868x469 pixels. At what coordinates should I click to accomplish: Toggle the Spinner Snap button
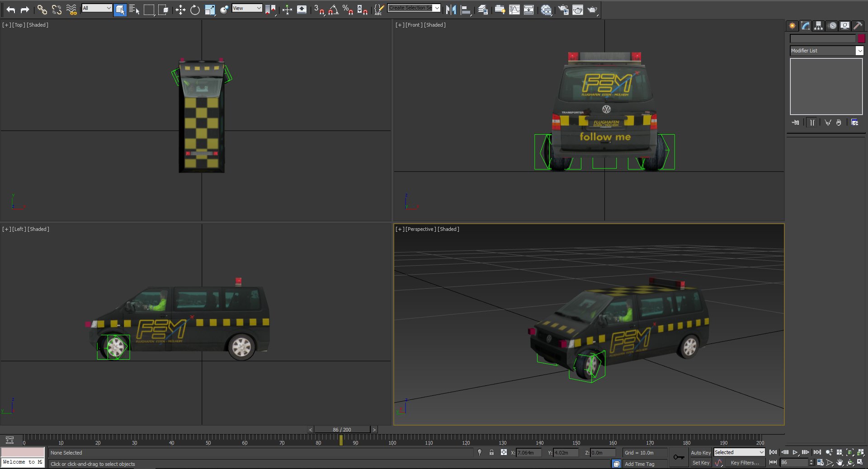point(362,9)
